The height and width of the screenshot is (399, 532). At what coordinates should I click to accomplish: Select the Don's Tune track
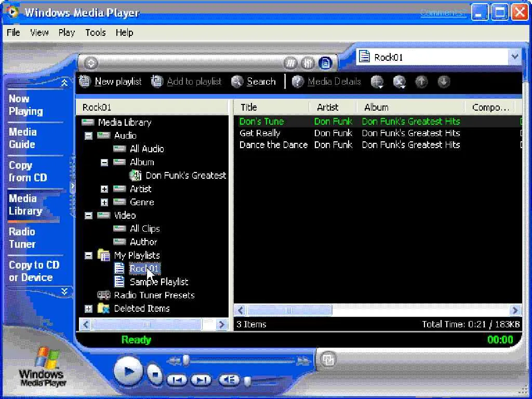tap(262, 122)
